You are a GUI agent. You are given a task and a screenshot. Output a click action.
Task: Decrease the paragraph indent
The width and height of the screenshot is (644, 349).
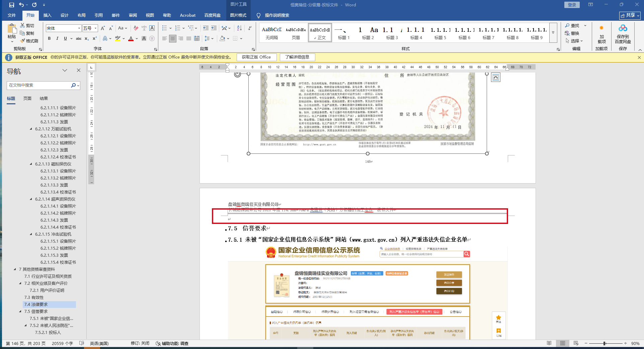pyautogui.click(x=206, y=28)
